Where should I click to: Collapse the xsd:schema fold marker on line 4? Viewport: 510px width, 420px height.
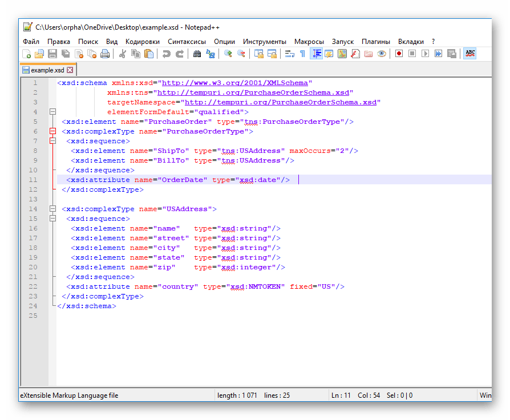tap(52, 112)
